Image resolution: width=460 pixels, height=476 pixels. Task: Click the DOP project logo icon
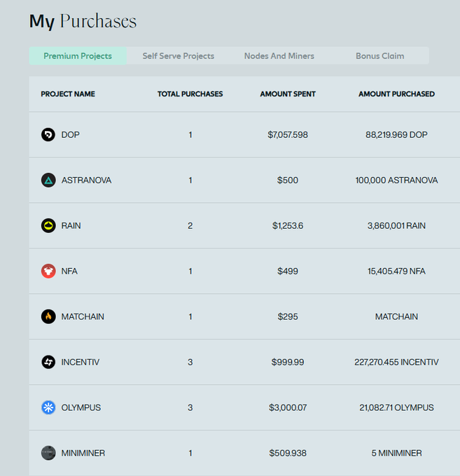click(48, 134)
